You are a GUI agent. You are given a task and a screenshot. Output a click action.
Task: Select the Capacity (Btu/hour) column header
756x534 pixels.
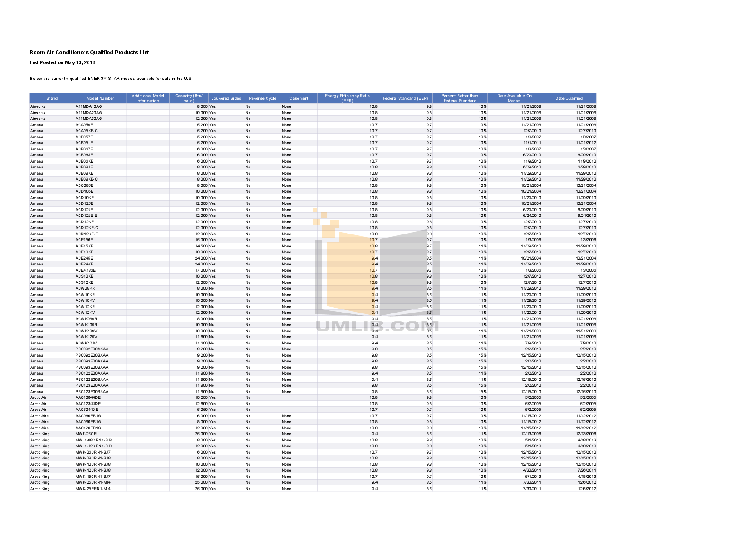click(x=189, y=98)
